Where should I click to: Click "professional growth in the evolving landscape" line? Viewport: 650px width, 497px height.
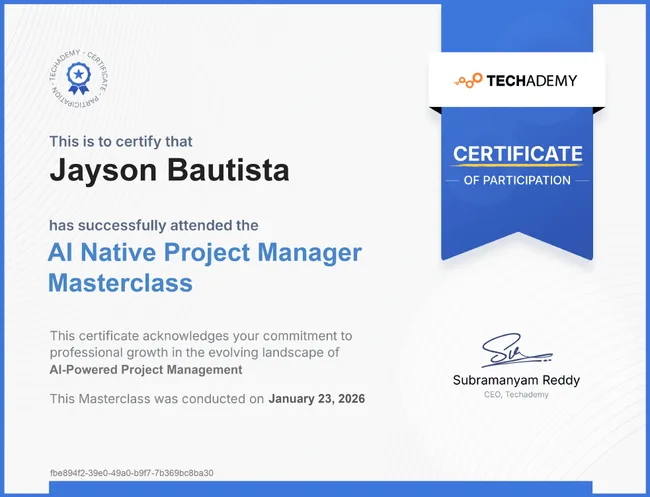pyautogui.click(x=194, y=352)
